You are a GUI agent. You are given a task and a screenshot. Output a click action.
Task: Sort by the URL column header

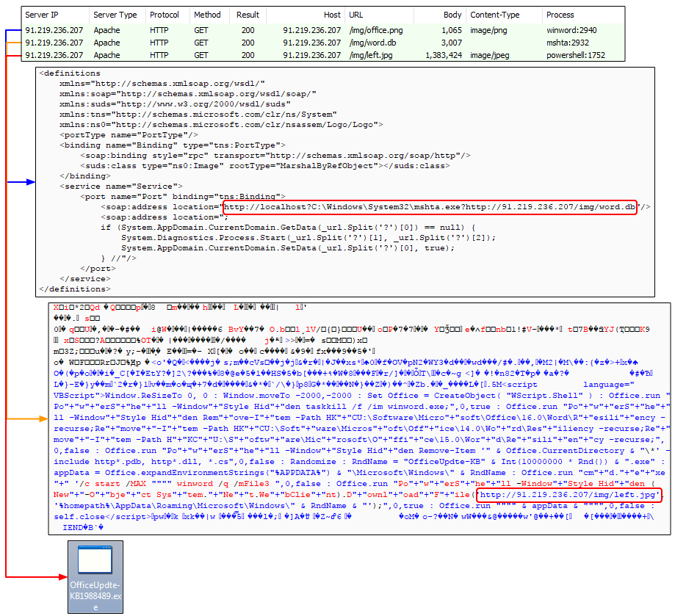(356, 15)
